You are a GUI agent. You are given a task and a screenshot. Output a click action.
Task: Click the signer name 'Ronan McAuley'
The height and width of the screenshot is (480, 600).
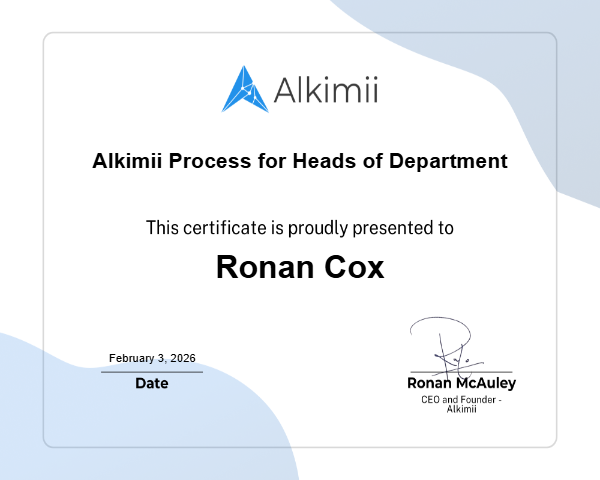pyautogui.click(x=461, y=383)
